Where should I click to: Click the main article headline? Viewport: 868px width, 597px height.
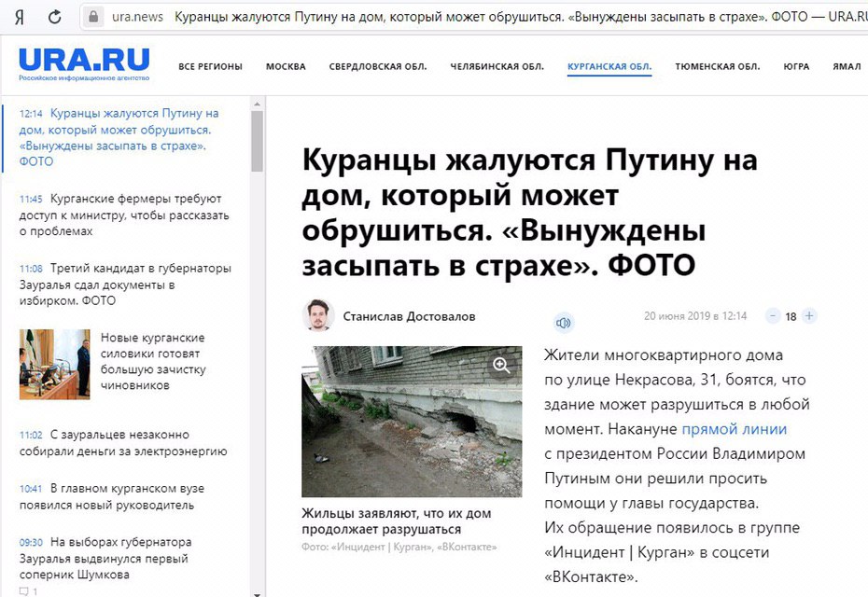530,213
